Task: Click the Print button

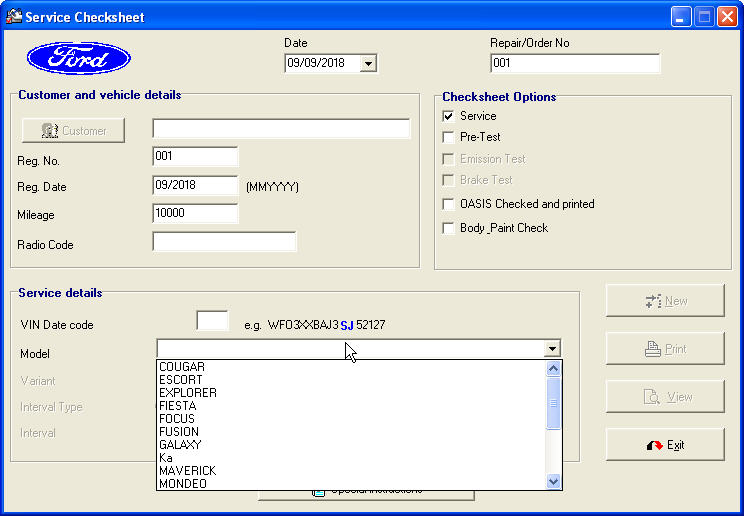Action: click(x=665, y=349)
